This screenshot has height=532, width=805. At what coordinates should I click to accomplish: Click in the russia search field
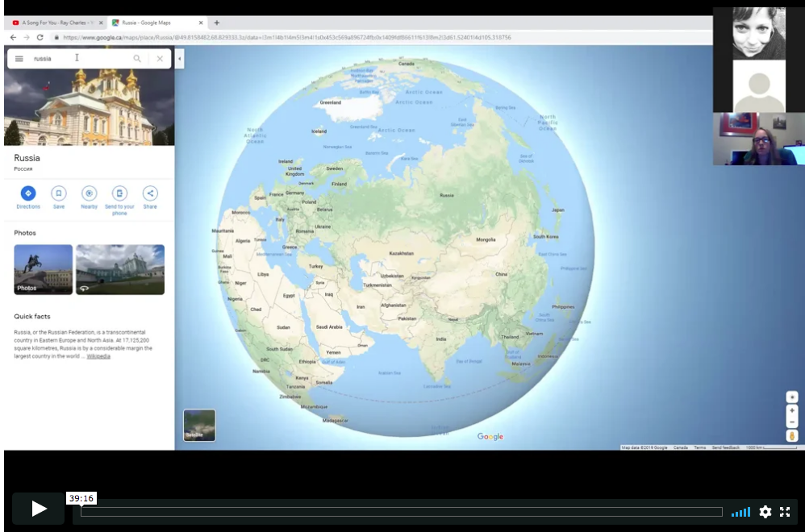click(x=77, y=59)
